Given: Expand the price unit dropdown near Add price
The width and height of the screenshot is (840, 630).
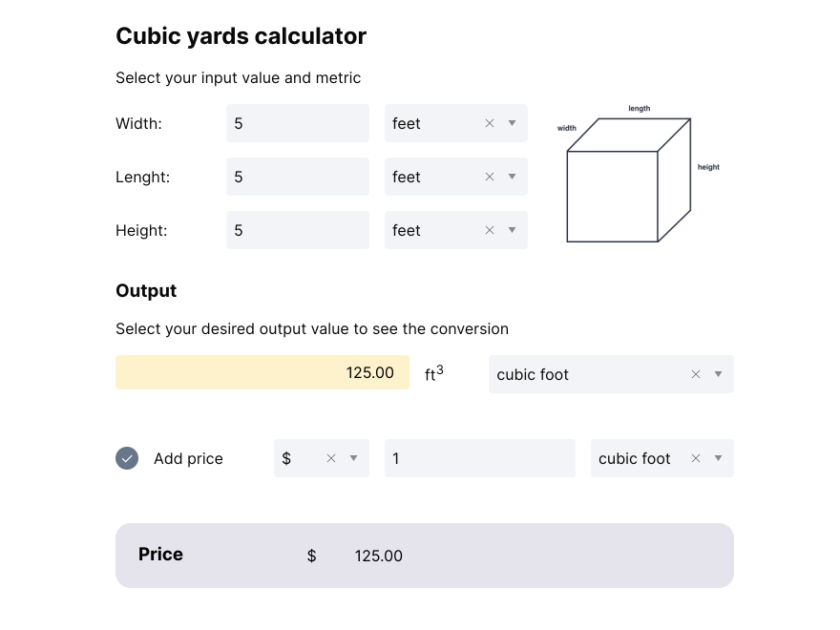Looking at the screenshot, I should tap(718, 458).
